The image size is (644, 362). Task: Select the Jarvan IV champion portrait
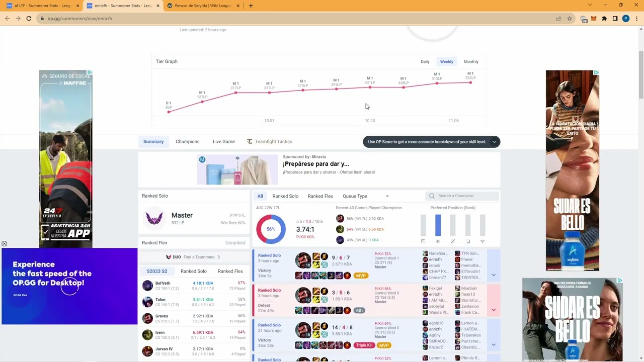[147, 351]
